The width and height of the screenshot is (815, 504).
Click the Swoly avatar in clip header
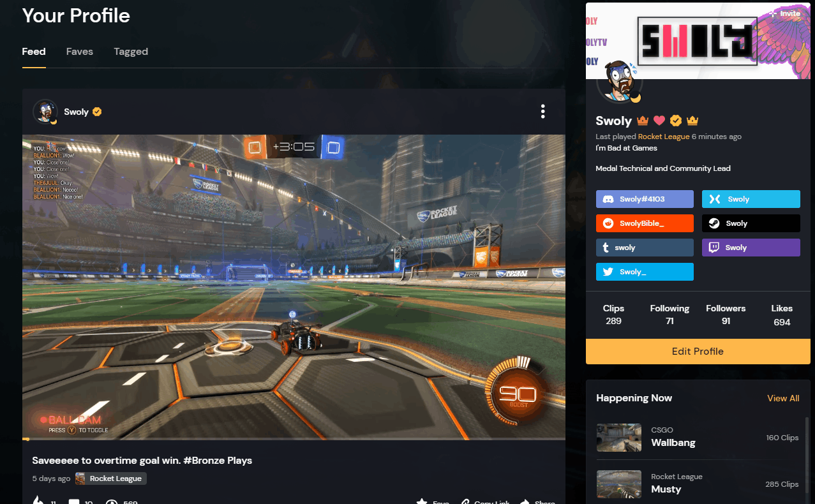click(45, 112)
